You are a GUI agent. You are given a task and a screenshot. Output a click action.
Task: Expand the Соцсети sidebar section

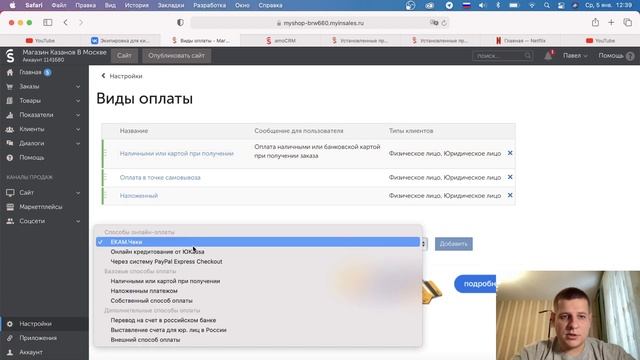click(x=78, y=221)
